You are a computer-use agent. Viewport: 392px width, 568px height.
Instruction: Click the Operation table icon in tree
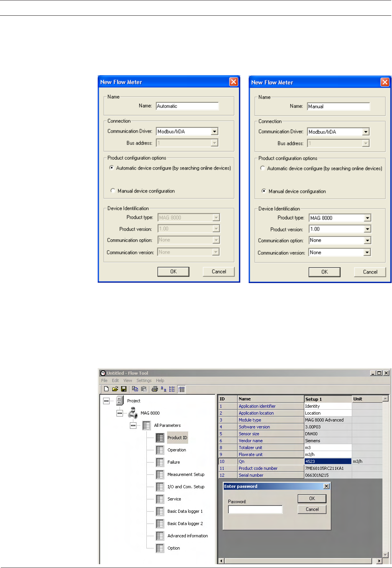(160, 450)
